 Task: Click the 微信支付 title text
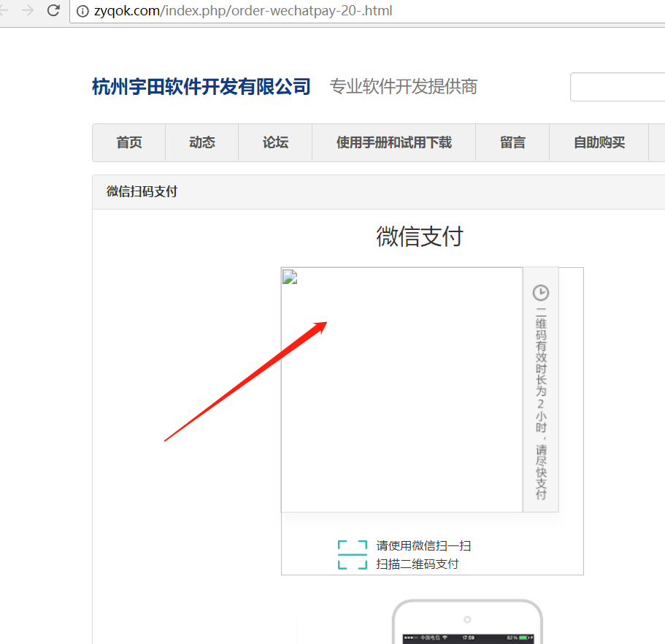(420, 237)
